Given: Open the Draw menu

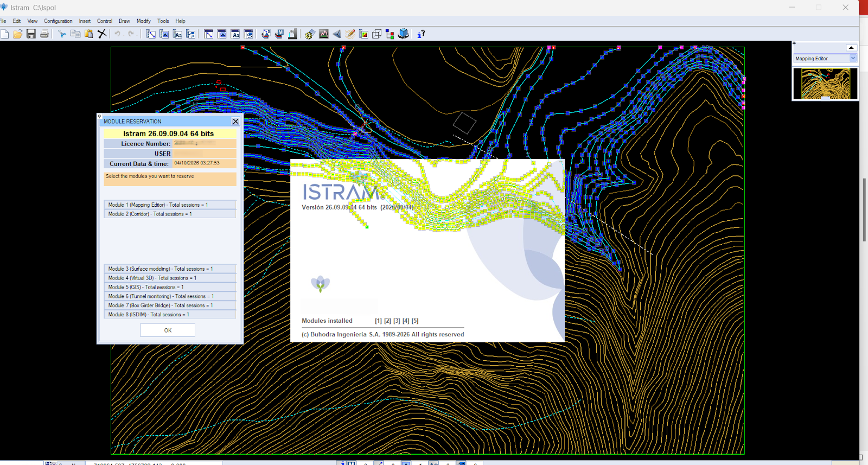Looking at the screenshot, I should point(124,21).
